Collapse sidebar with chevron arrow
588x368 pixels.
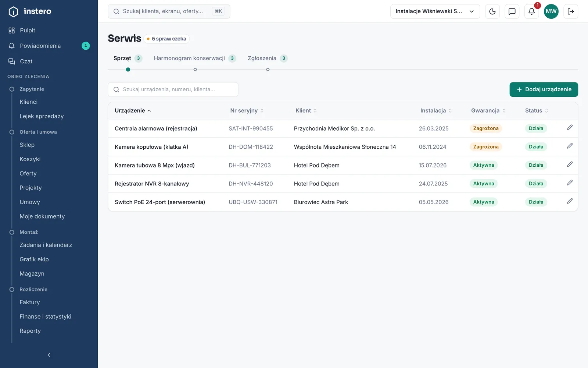[49, 355]
